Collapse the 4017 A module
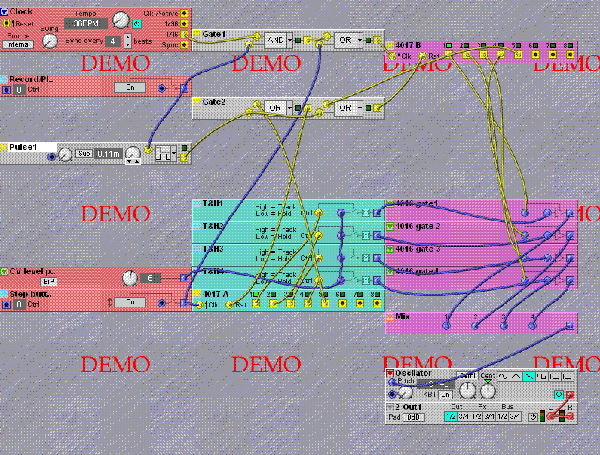Viewport: 600px width, 455px height. [197, 294]
